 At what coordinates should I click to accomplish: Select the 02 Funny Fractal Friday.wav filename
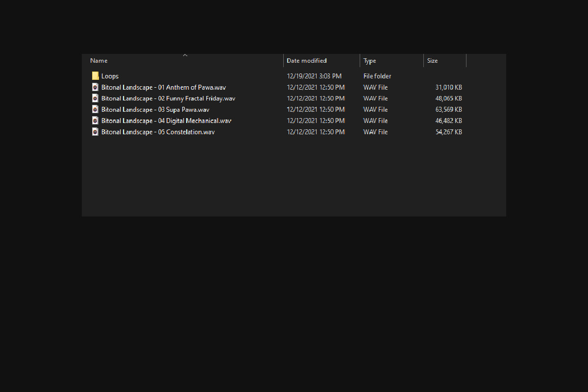point(168,98)
